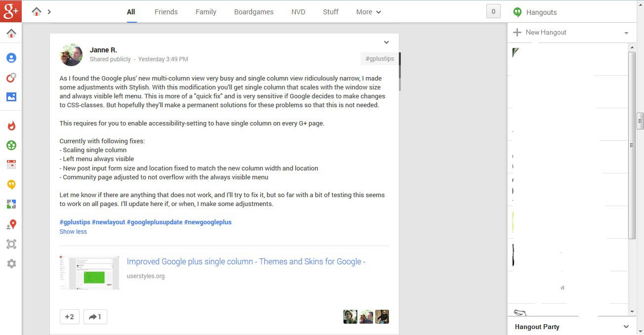Viewport: 644px width, 335px height.
Task: Click second plus-oner avatar at post bottom
Action: [366, 317]
